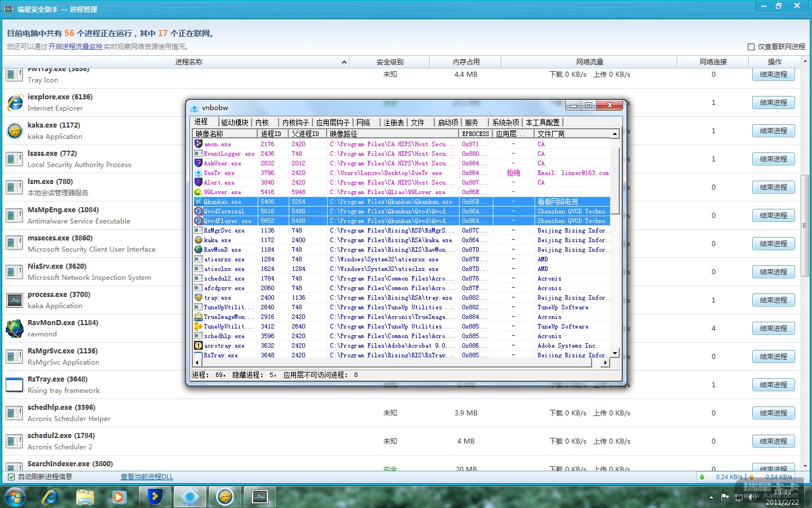The image size is (812, 508).
Task: Switch to the 驱动模块 tab
Action: point(235,122)
